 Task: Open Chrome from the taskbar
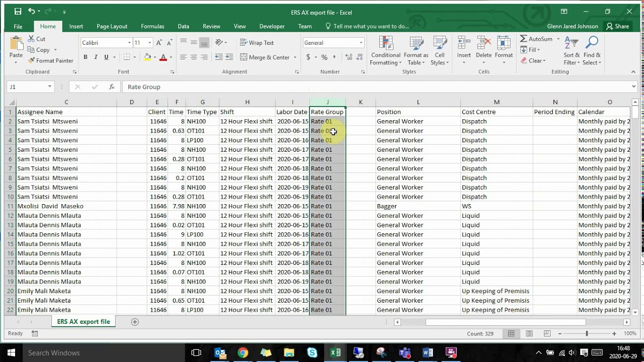tap(243, 353)
